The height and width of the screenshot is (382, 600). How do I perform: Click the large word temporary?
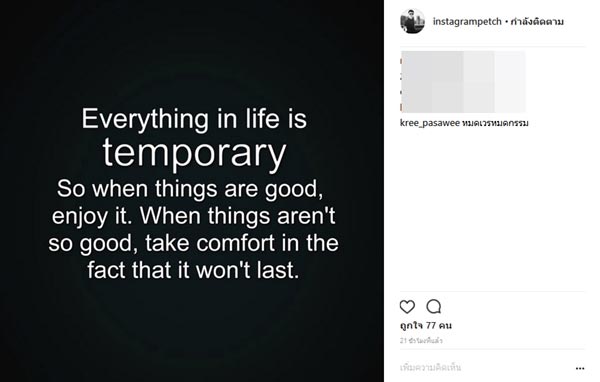(x=194, y=153)
